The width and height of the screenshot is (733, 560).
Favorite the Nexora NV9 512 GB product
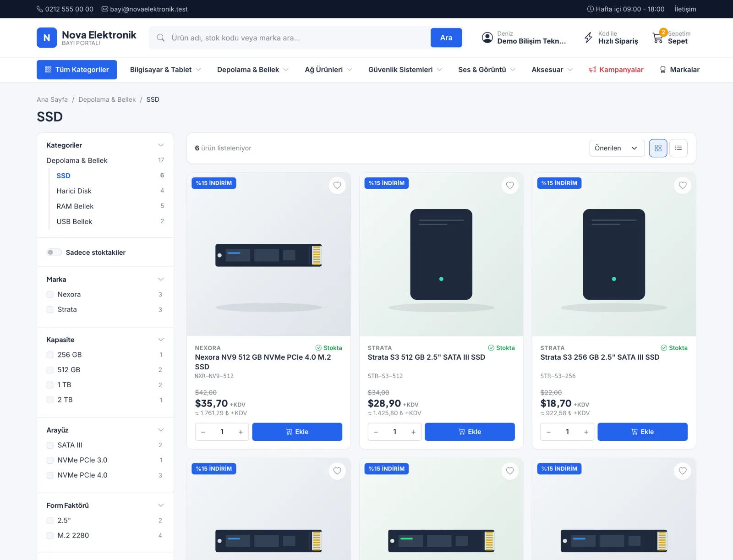tap(337, 185)
